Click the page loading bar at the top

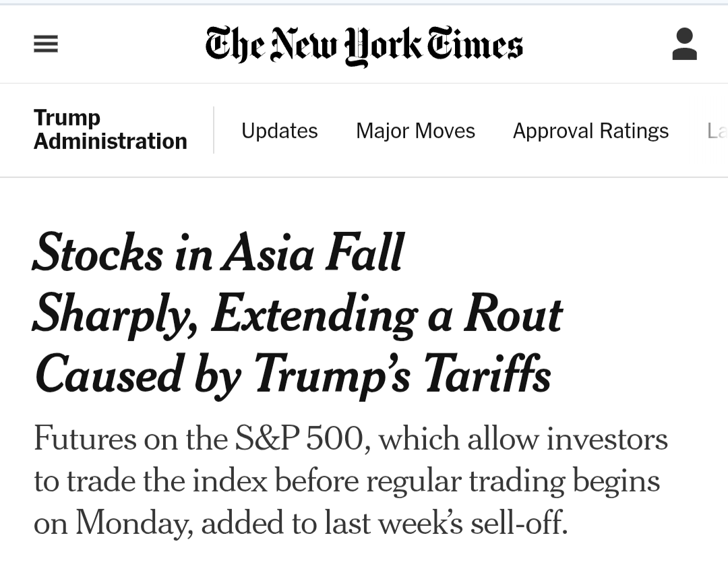coord(364,4)
